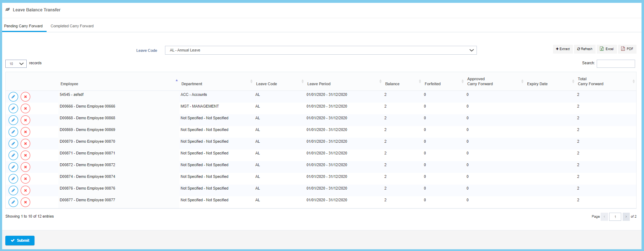Export the table to Excel
This screenshot has width=644, height=251.
coord(607,49)
